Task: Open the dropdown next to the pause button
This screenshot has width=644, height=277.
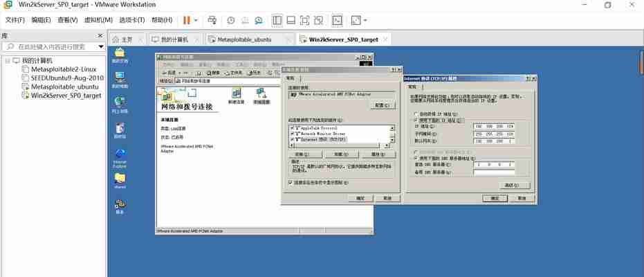Action: pos(196,20)
